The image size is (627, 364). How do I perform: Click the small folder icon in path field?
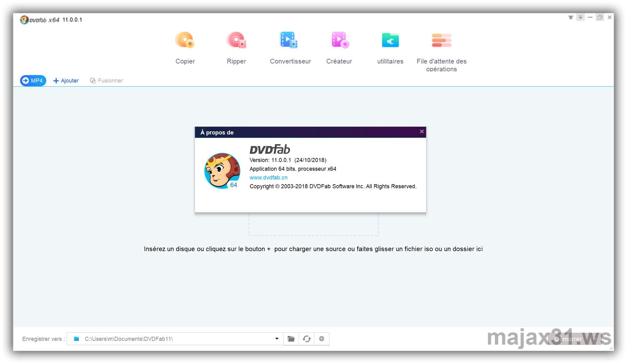pyautogui.click(x=76, y=339)
